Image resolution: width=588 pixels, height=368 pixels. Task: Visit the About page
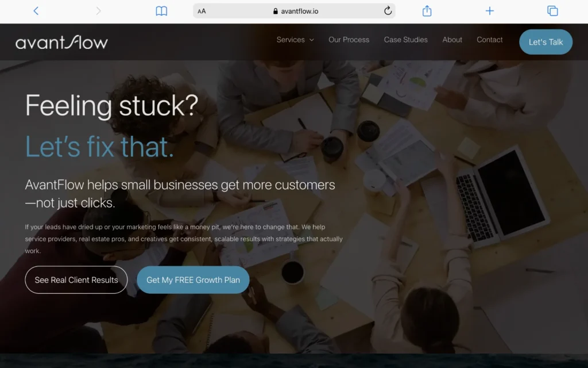click(x=452, y=40)
